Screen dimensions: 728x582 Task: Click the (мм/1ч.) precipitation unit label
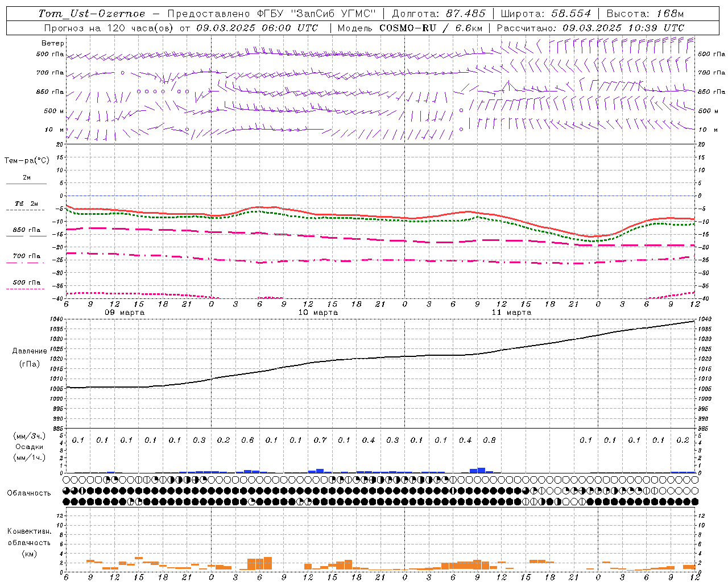30,458
